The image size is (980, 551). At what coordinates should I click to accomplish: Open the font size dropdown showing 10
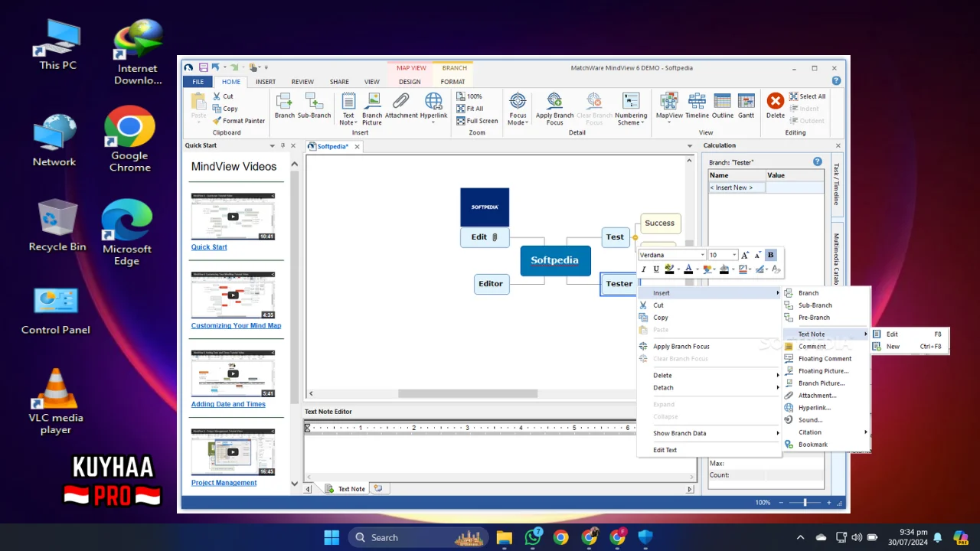tap(734, 255)
